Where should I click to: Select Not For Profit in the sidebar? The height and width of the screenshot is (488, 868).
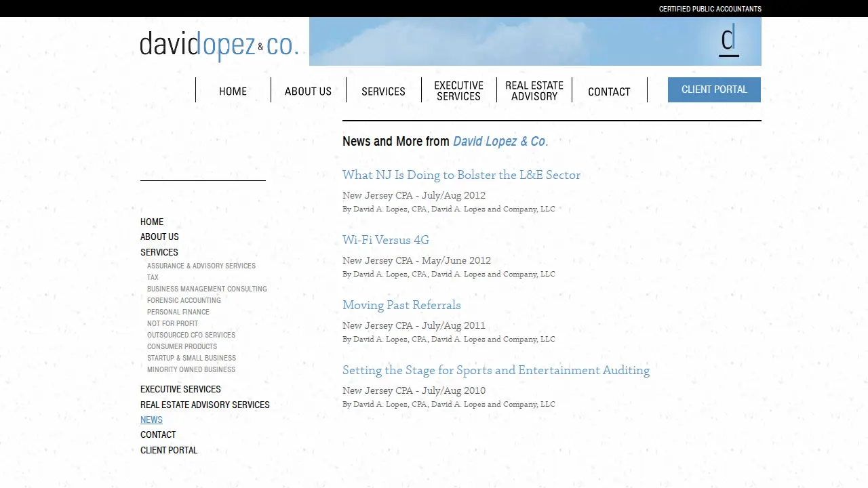[x=173, y=323]
